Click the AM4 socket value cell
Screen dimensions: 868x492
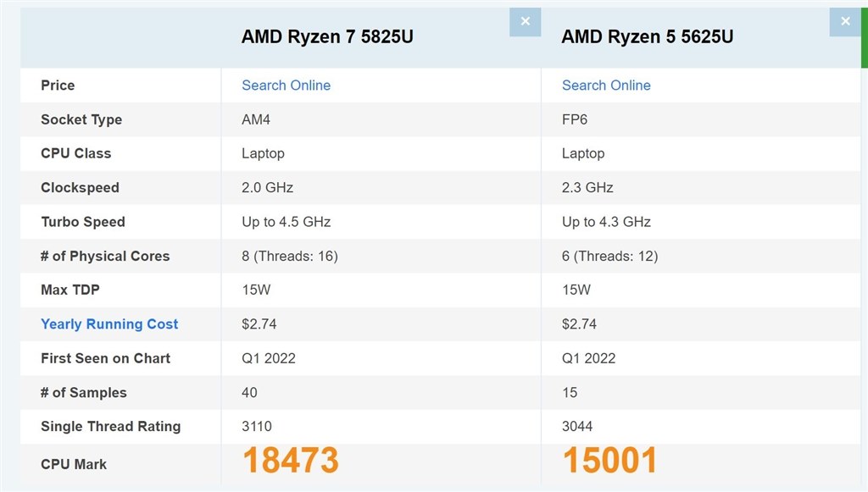tap(257, 119)
